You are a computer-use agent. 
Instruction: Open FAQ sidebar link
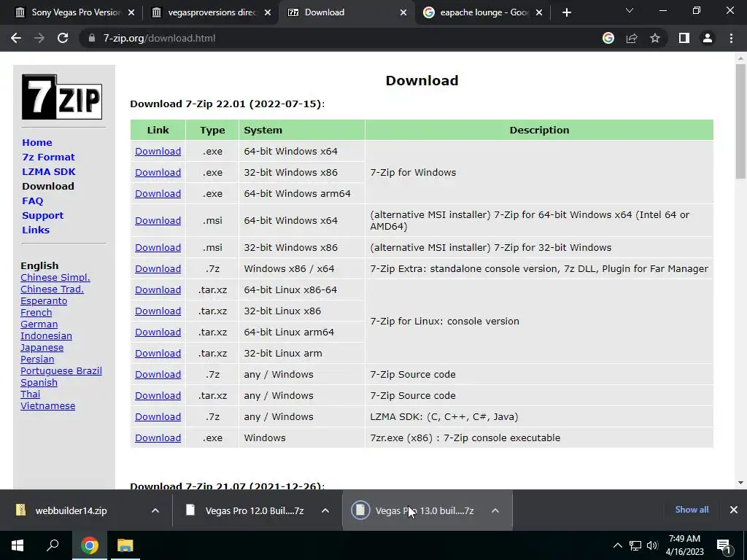32,201
